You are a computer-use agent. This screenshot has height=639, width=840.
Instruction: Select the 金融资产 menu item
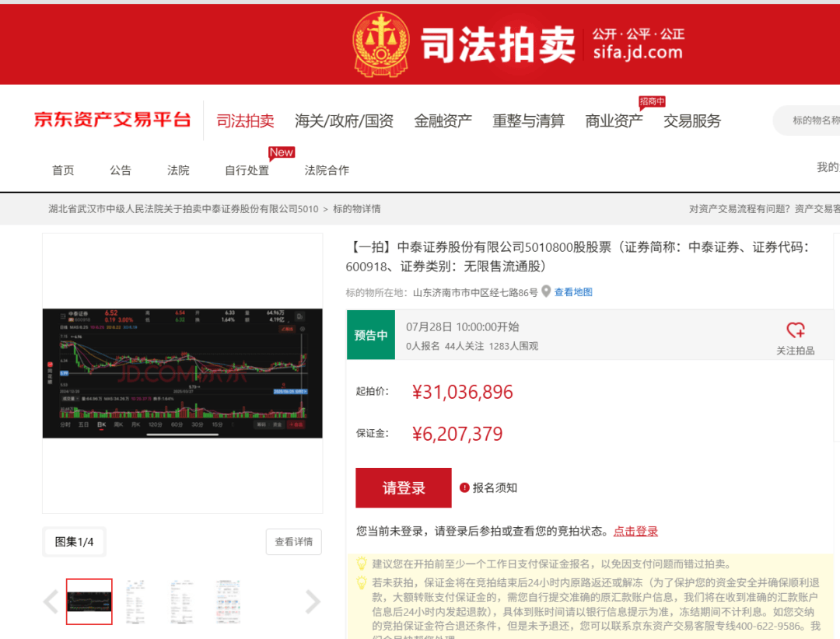pos(443,121)
